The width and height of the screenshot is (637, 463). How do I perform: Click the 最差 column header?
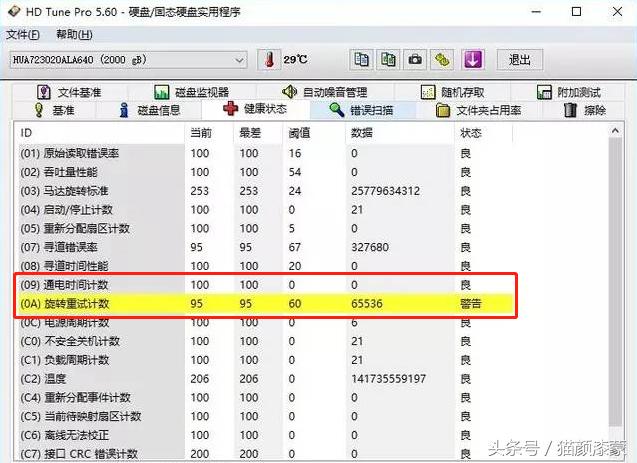pos(258,133)
